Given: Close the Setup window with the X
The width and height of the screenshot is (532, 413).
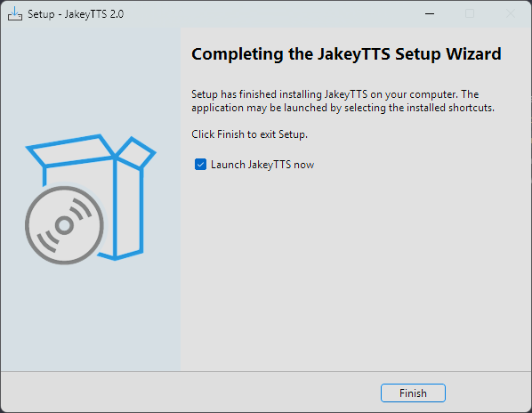Looking at the screenshot, I should (511, 14).
